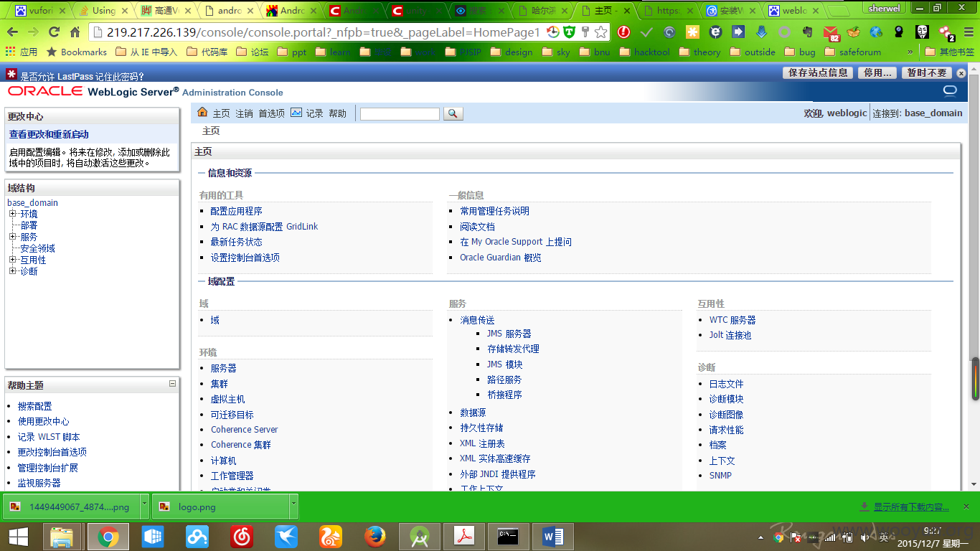Click the 停用... button
Viewport: 980px width, 551px height.
coord(877,72)
